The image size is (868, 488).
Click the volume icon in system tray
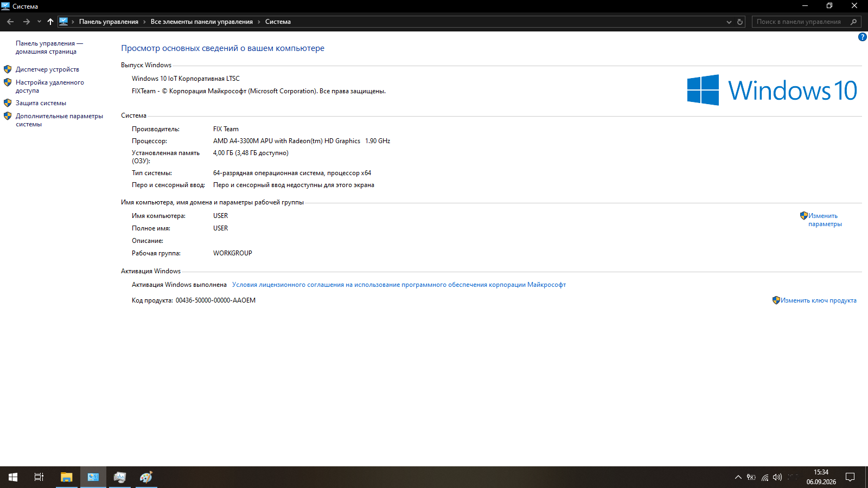pyautogui.click(x=777, y=477)
